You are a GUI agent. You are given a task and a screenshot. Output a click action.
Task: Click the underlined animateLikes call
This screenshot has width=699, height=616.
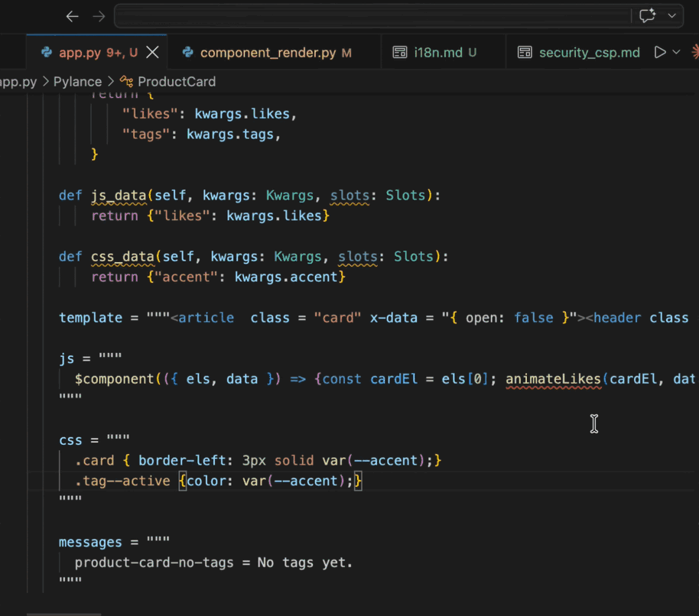click(x=553, y=379)
